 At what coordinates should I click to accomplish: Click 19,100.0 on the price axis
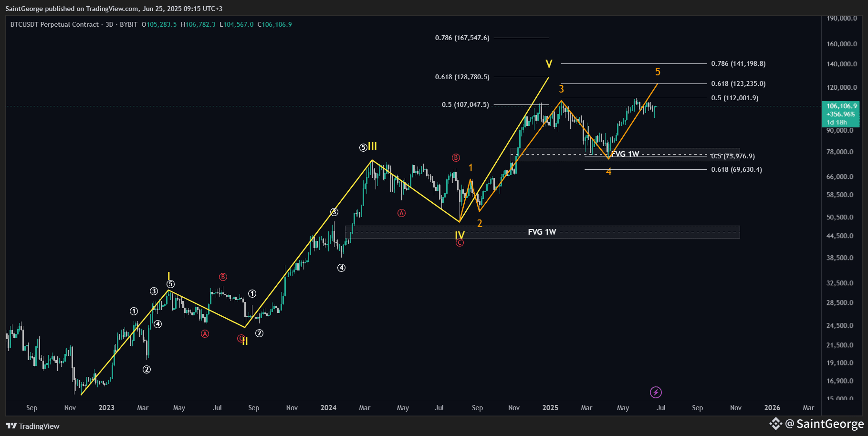840,363
